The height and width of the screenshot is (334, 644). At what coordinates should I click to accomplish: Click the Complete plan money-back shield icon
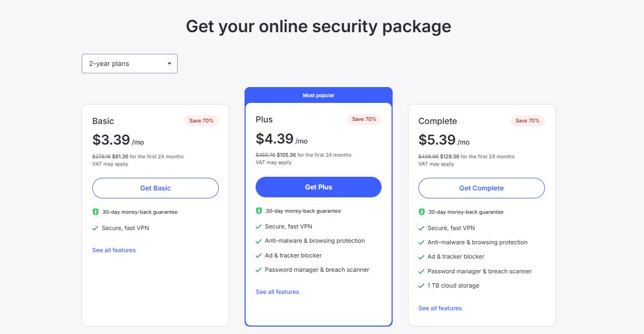click(422, 212)
